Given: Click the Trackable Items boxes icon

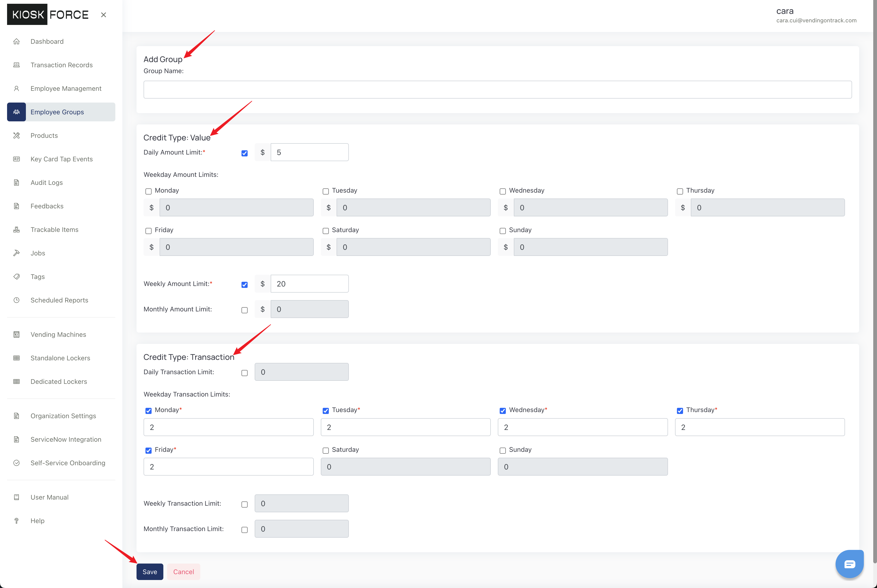Looking at the screenshot, I should tap(16, 230).
